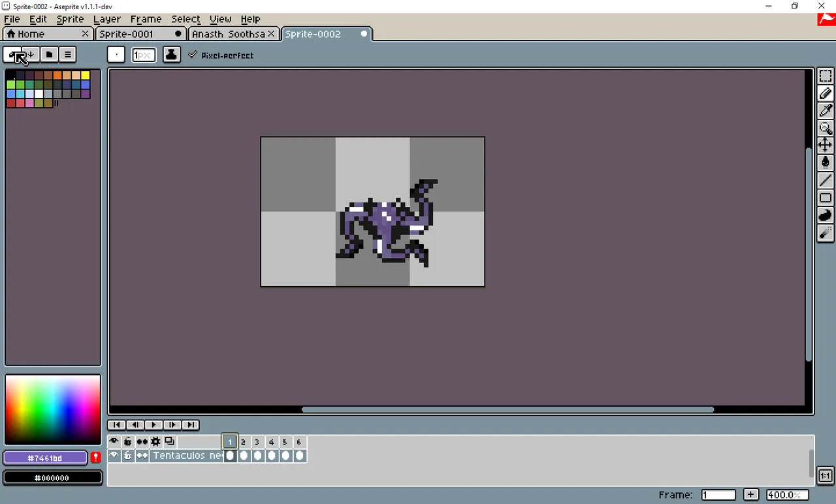Image resolution: width=836 pixels, height=504 pixels.
Task: Select the Eraser tool in the toolbox
Action: [x=826, y=94]
